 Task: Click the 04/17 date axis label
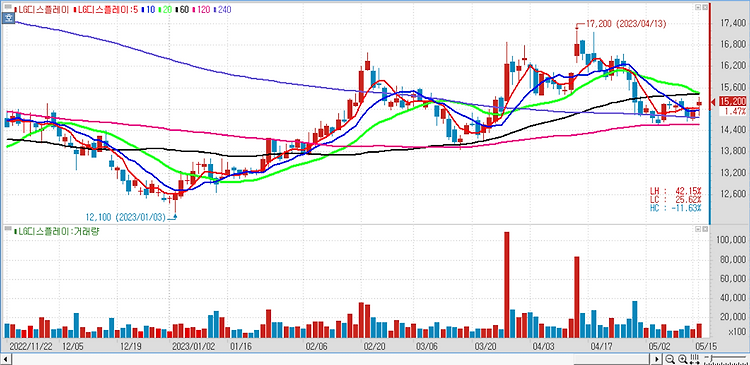point(603,346)
